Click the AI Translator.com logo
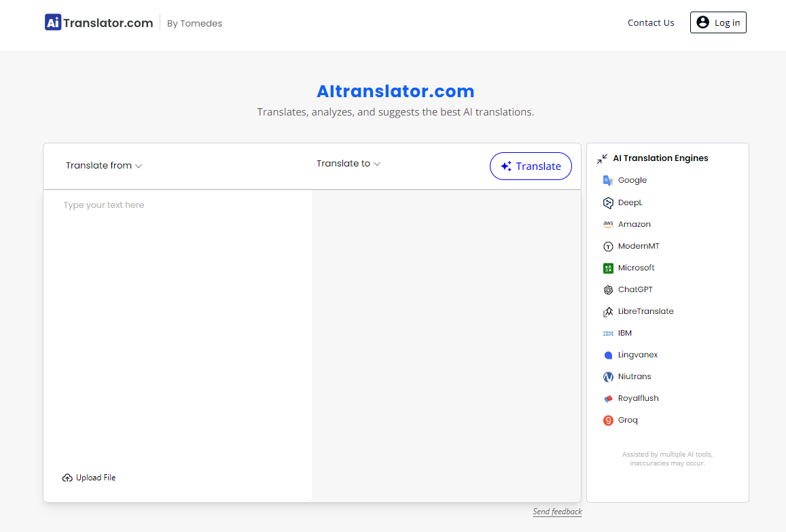This screenshot has width=786, height=532. [x=99, y=22]
